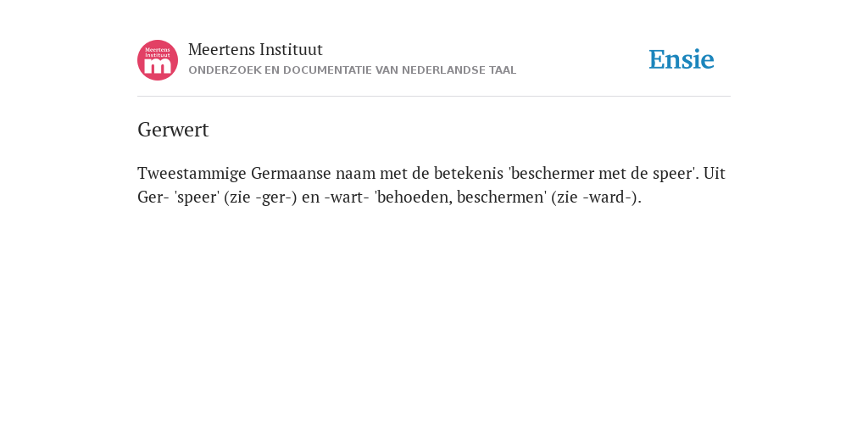868x434 pixels.
Task: Click the quoted word 'speer' on the second line
Action: pos(197,198)
